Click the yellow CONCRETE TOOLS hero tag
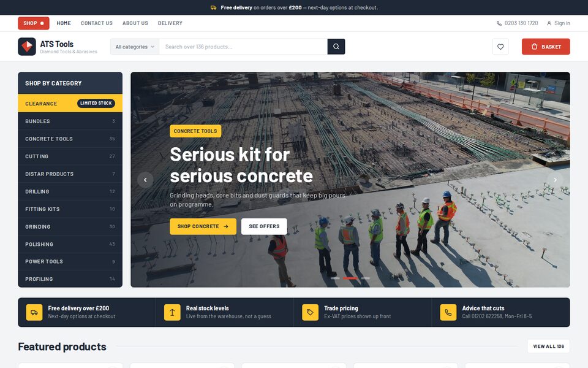 pyautogui.click(x=195, y=131)
